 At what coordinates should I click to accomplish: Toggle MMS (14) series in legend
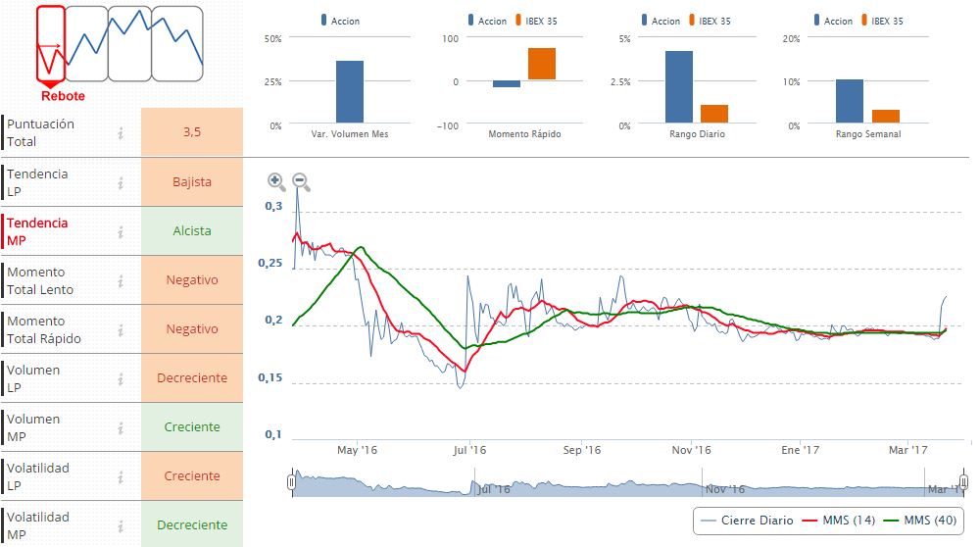pyautogui.click(x=839, y=521)
